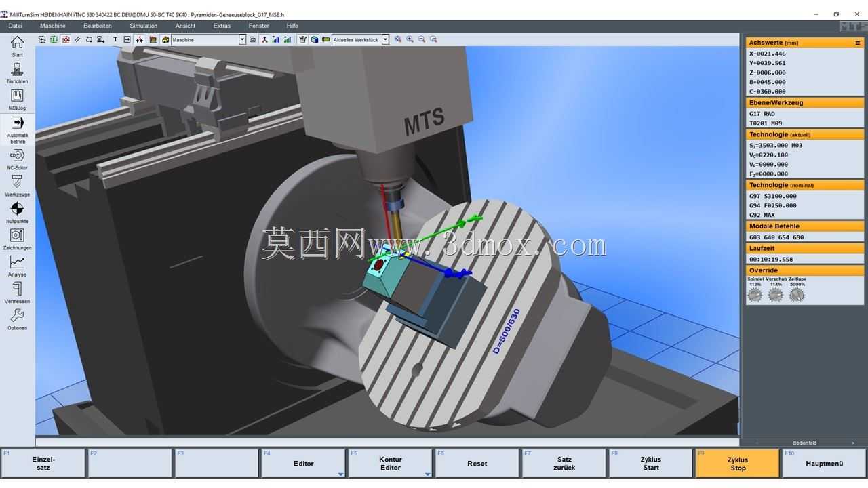Open the Hilfe menu
868x488 pixels.
point(292,26)
